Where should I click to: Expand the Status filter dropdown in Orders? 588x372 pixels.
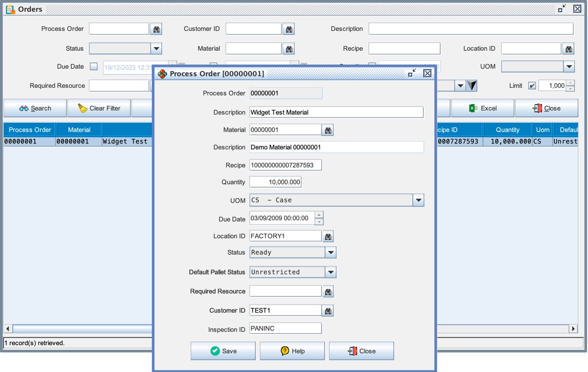(156, 49)
